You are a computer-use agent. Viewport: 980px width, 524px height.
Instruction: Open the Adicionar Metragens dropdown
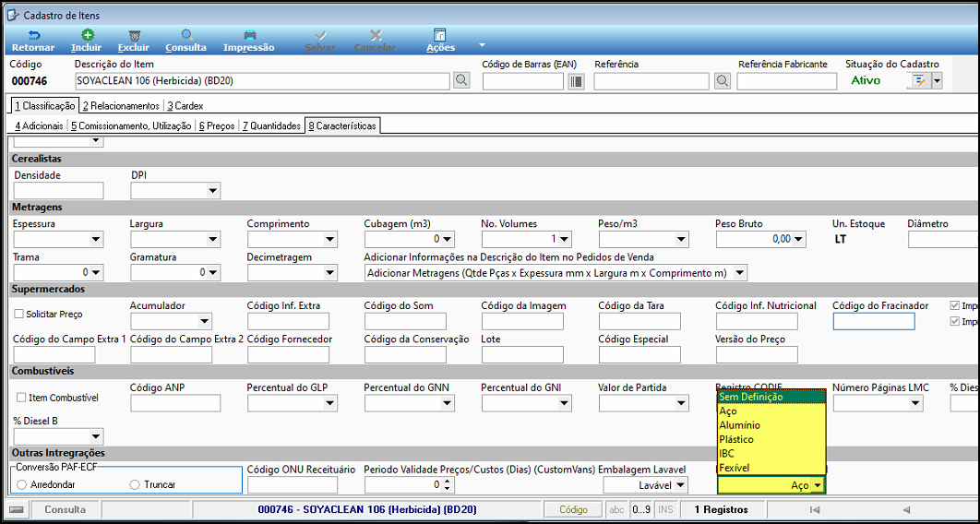(739, 273)
